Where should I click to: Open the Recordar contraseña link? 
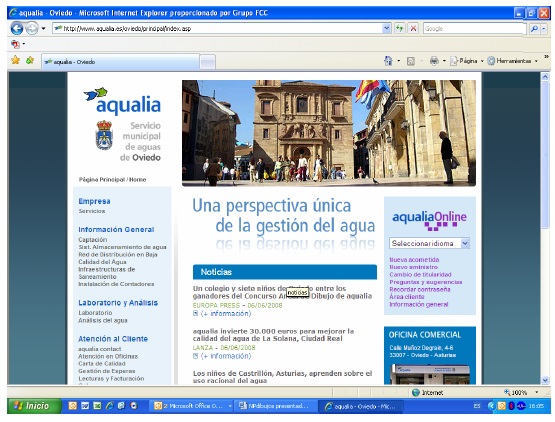[x=420, y=289]
